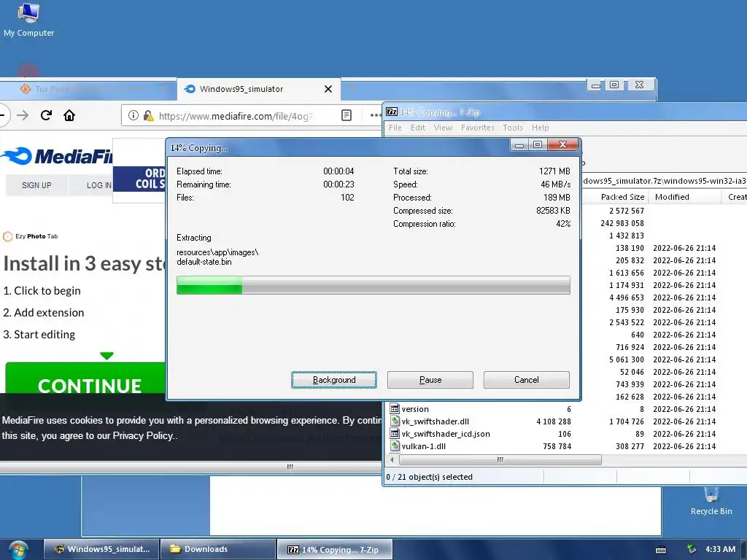Click the Windows Start orb
The image size is (747, 560).
point(18,550)
